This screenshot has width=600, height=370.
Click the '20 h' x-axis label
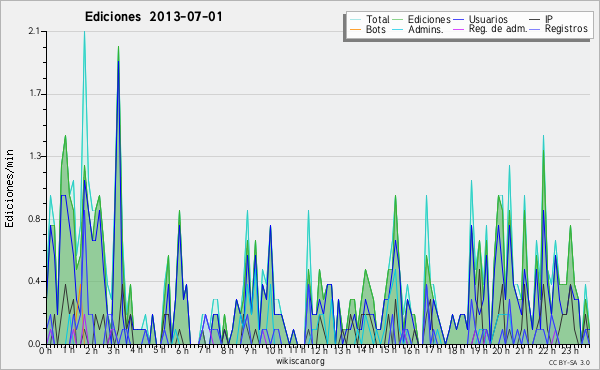pyautogui.click(x=500, y=350)
